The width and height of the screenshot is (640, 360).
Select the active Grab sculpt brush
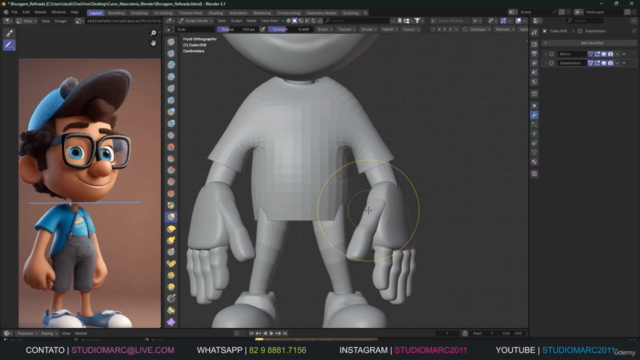(x=171, y=217)
